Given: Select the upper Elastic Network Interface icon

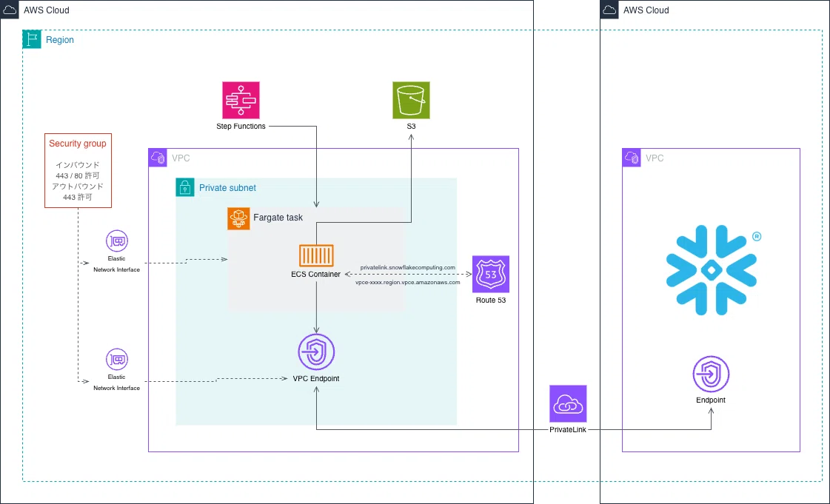Looking at the screenshot, I should pyautogui.click(x=117, y=241).
